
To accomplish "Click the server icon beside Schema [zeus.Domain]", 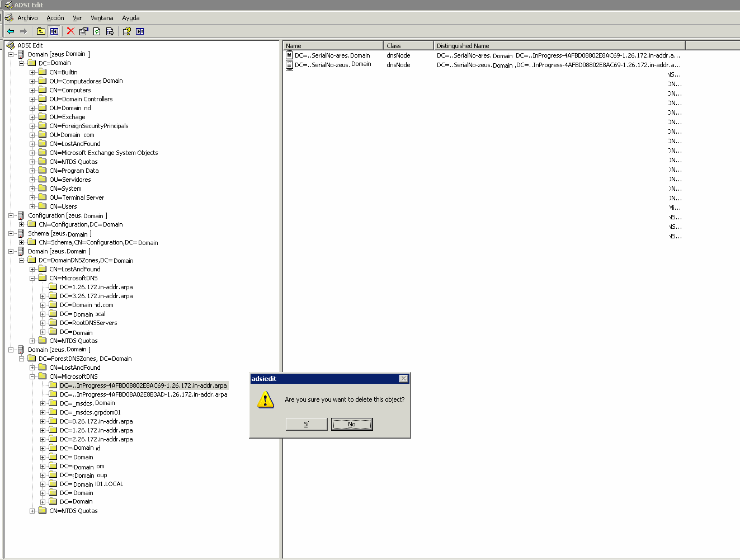I will (21, 233).
